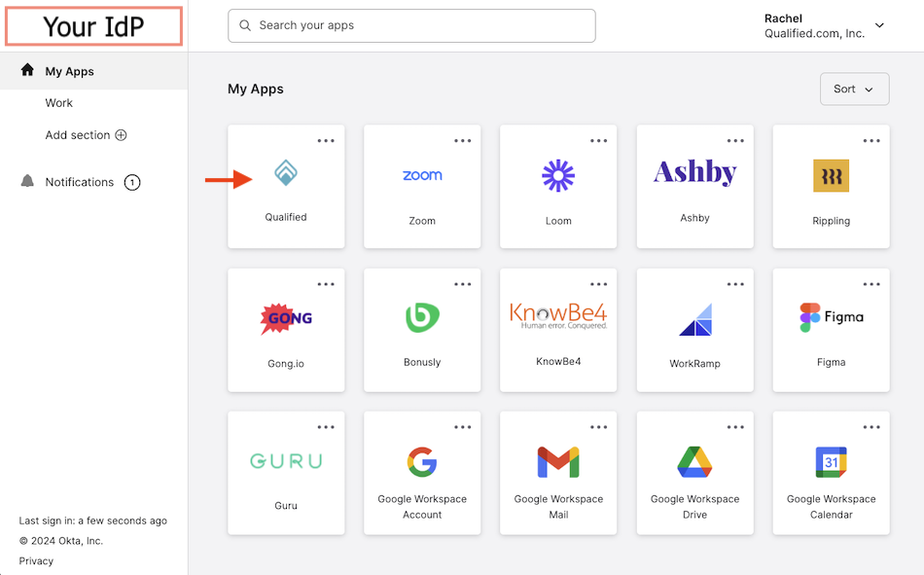
Task: Open the Rippling app icon
Action: [x=831, y=176]
